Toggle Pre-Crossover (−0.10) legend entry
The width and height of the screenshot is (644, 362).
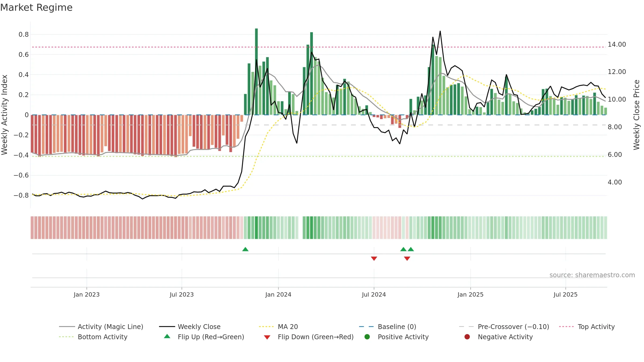[x=504, y=327]
